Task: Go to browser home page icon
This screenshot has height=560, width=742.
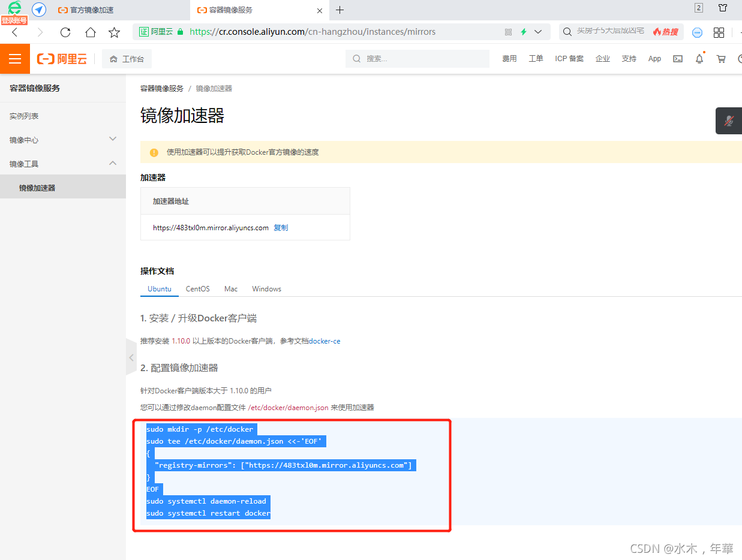Action: coord(90,32)
